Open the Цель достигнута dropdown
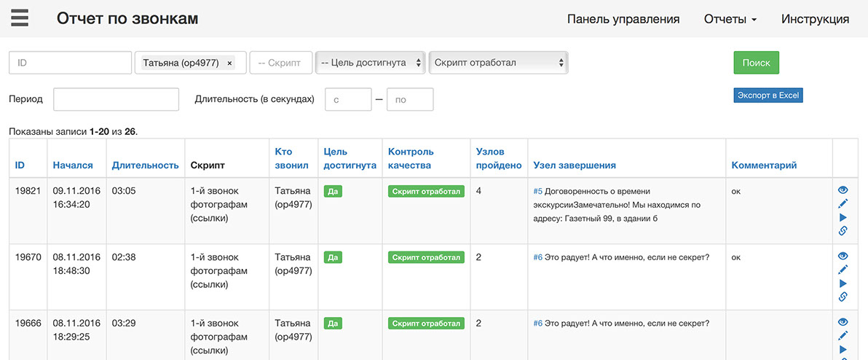868x360 pixels. [x=371, y=63]
